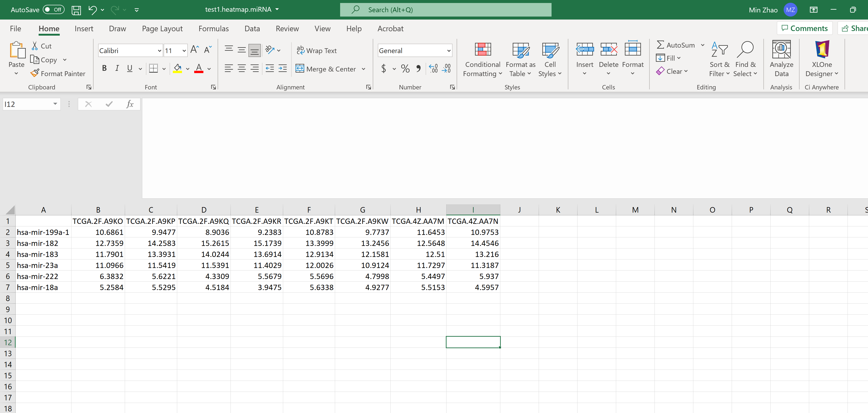Open the font name dropdown Calibri
This screenshot has width=868, height=413.
pos(159,51)
